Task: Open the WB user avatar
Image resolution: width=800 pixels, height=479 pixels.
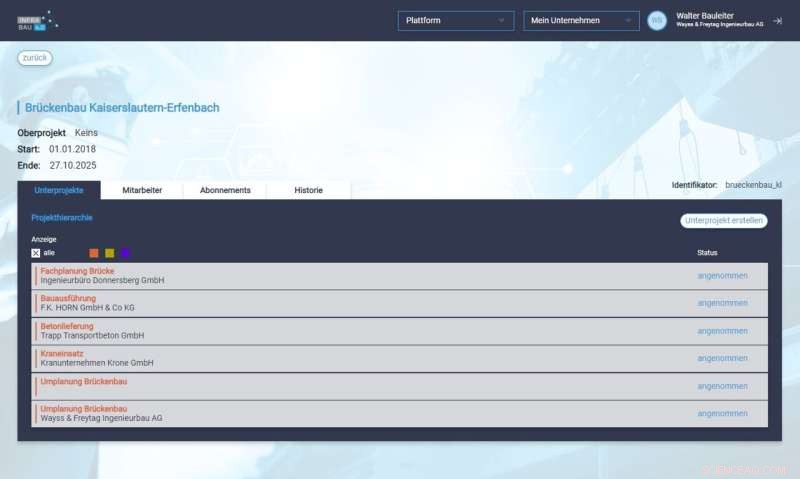Action: point(657,20)
